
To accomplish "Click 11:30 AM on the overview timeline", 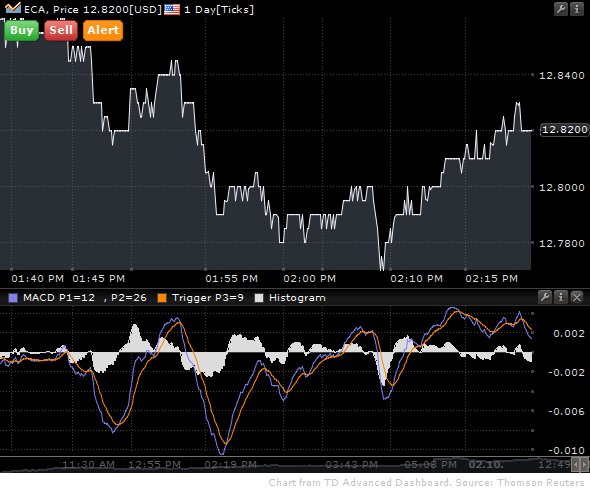I will pos(88,465).
